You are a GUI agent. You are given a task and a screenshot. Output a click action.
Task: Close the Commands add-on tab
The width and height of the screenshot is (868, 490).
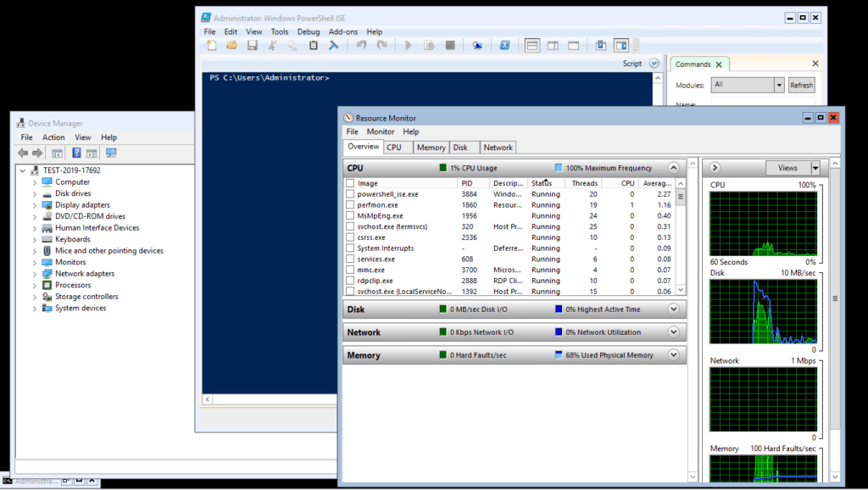719,64
